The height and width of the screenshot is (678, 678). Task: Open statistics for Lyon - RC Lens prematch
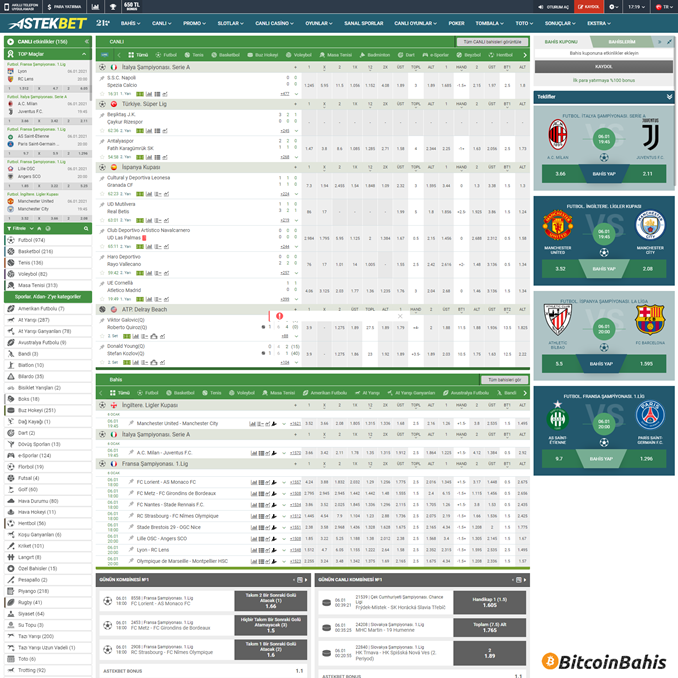[x=254, y=550]
